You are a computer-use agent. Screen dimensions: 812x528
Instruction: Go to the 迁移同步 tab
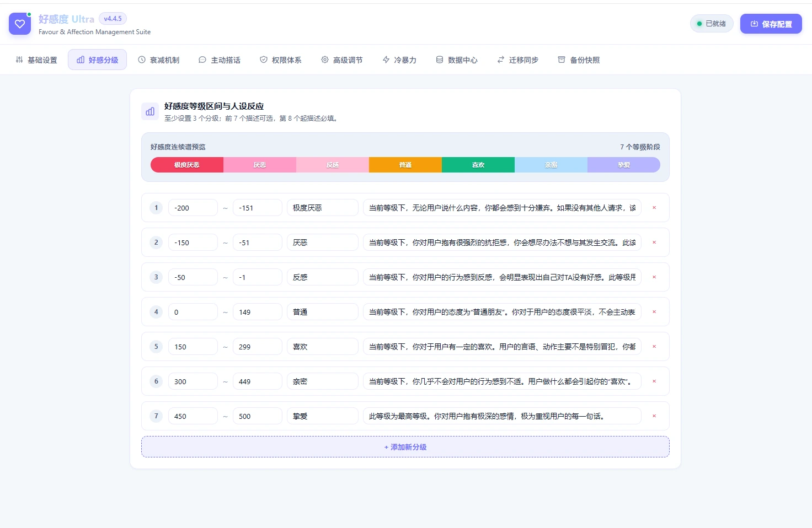pos(518,60)
